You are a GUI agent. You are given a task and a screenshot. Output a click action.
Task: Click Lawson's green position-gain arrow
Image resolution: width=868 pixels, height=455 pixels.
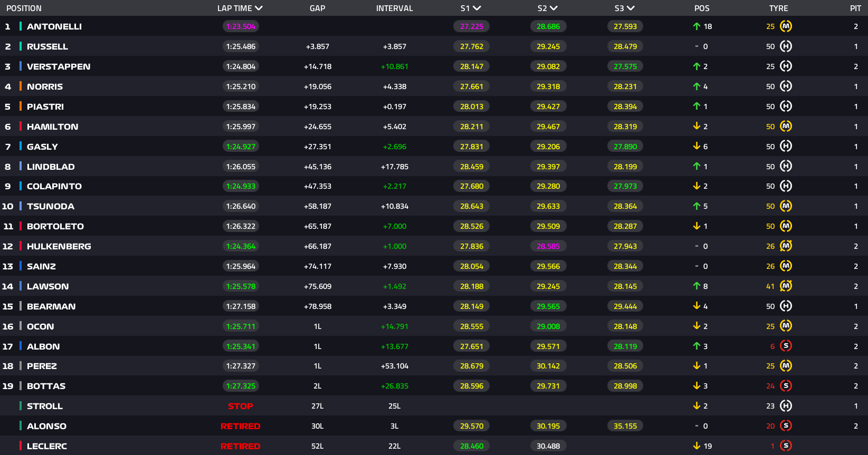(x=697, y=286)
